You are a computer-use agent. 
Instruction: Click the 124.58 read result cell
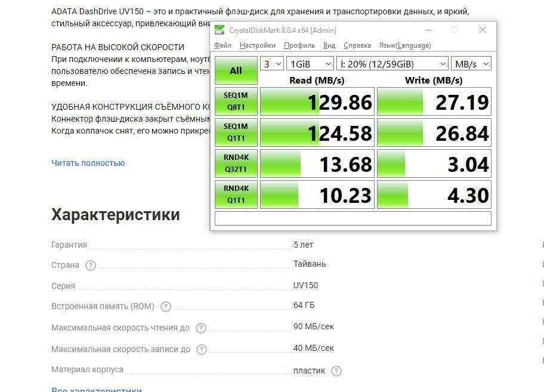click(x=317, y=132)
